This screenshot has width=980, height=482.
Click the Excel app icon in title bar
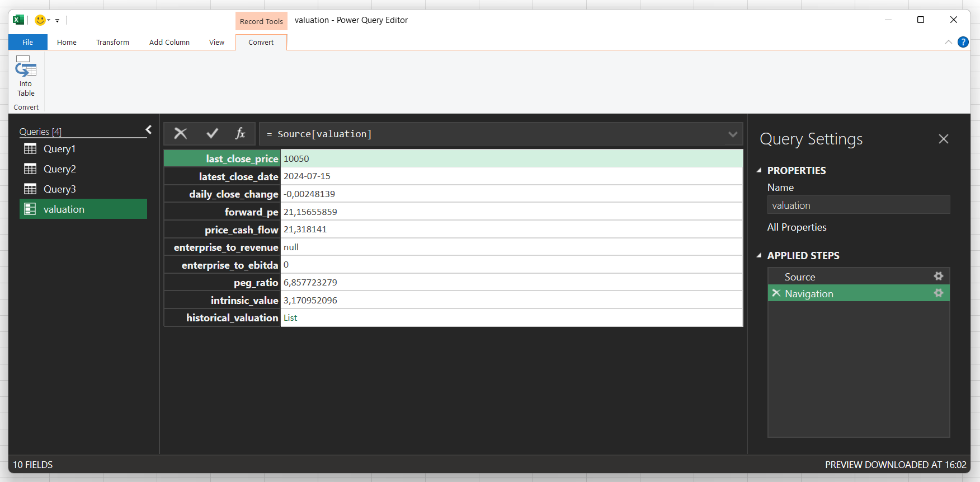click(18, 20)
